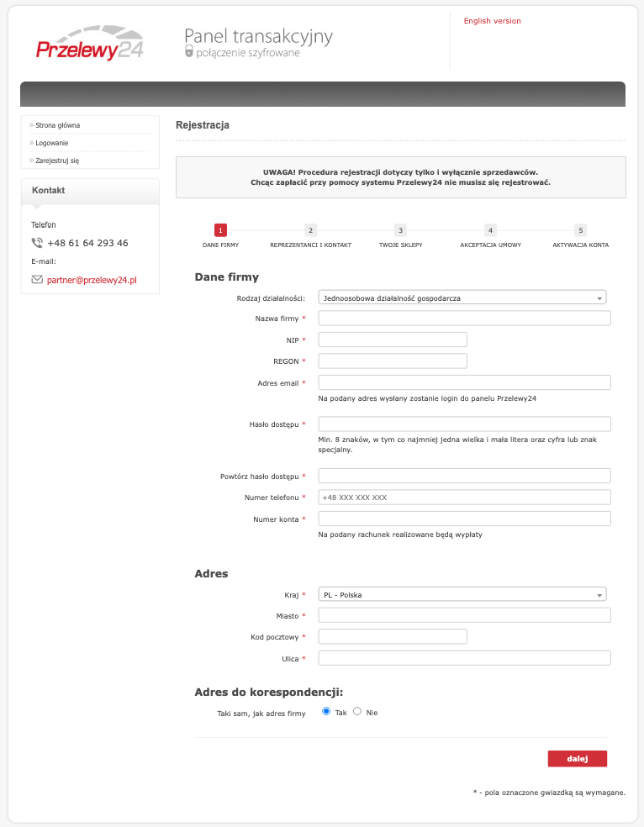Open Zarejestruj się in sidebar menu
Screen dimensions: 644x827
tap(57, 161)
